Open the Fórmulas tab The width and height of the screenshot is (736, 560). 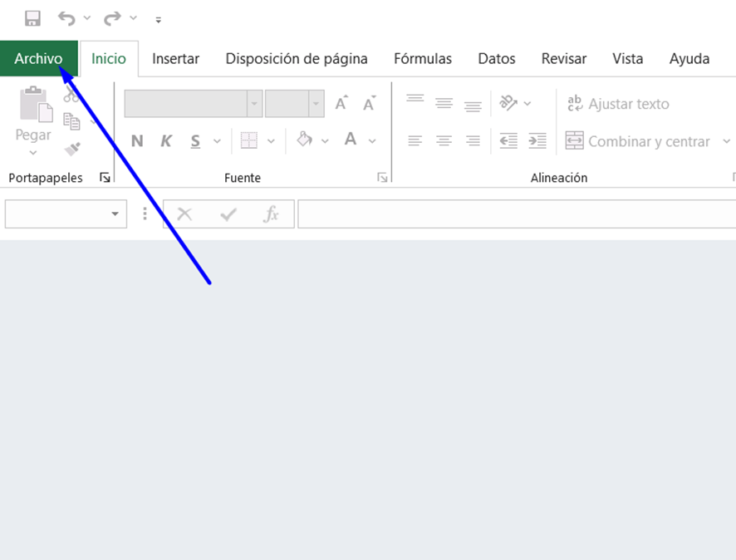(x=423, y=59)
